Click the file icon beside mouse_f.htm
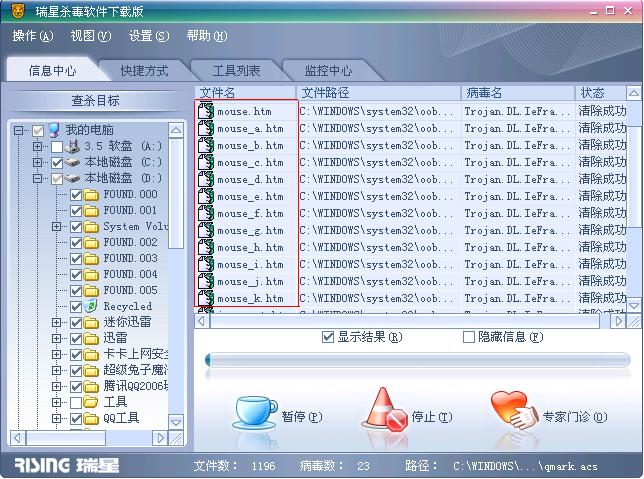 pos(206,214)
